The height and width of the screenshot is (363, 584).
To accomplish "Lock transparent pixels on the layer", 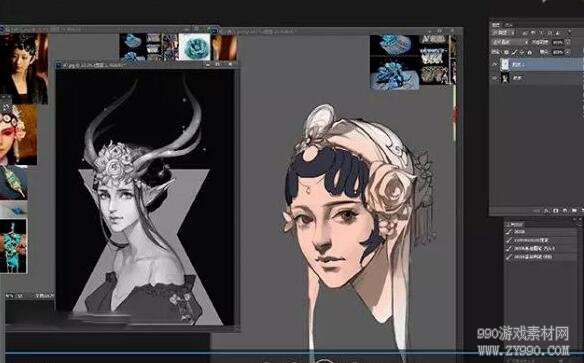I will (x=507, y=52).
